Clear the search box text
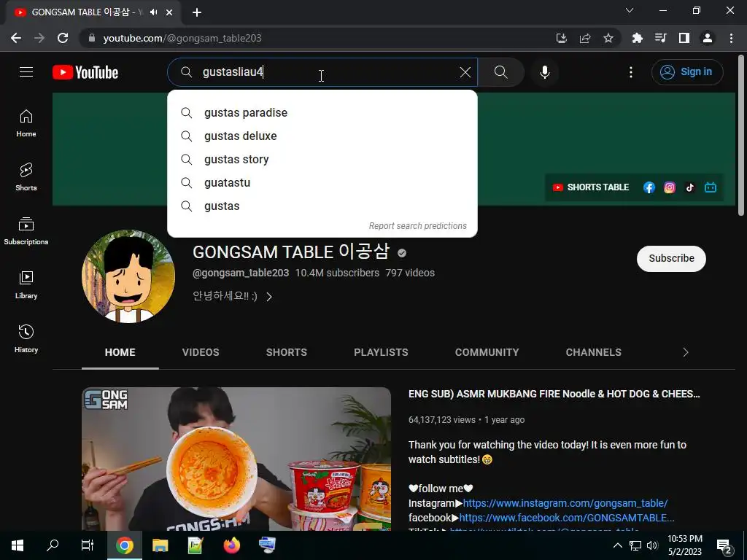The width and height of the screenshot is (747, 560). [465, 72]
